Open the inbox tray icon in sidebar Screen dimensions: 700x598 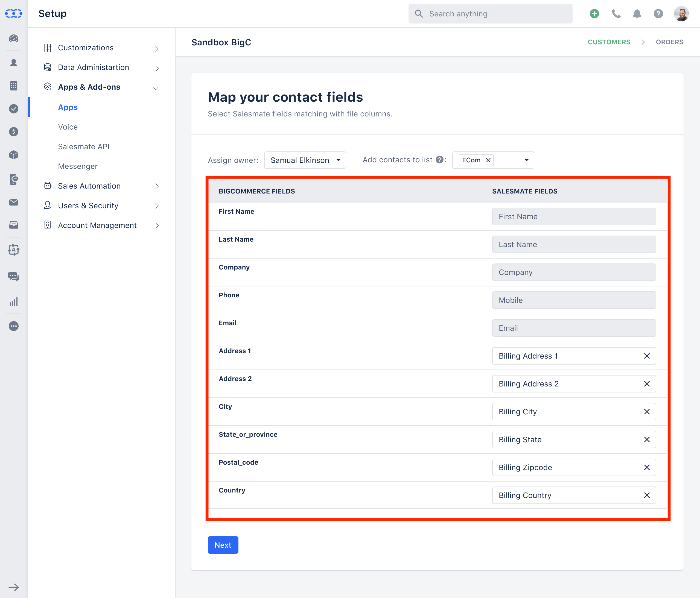[x=13, y=225]
